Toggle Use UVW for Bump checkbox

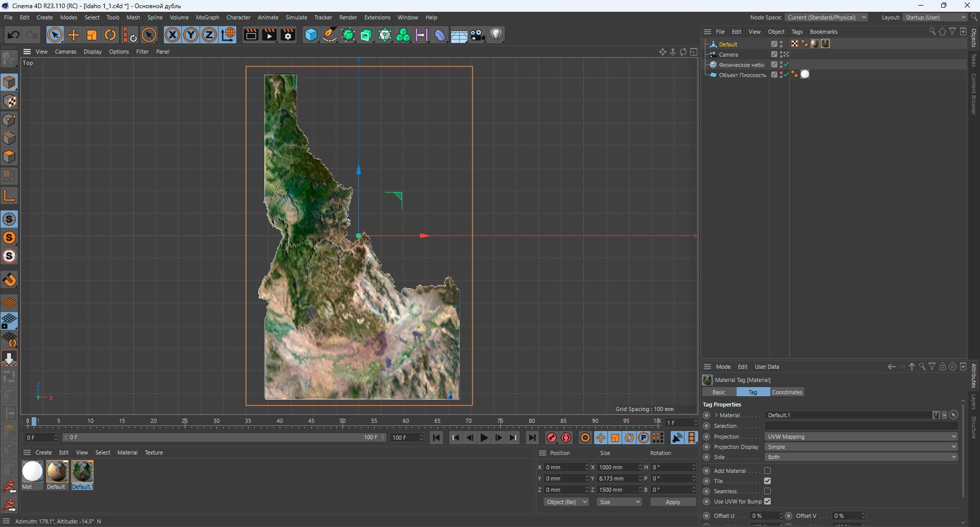tap(767, 501)
